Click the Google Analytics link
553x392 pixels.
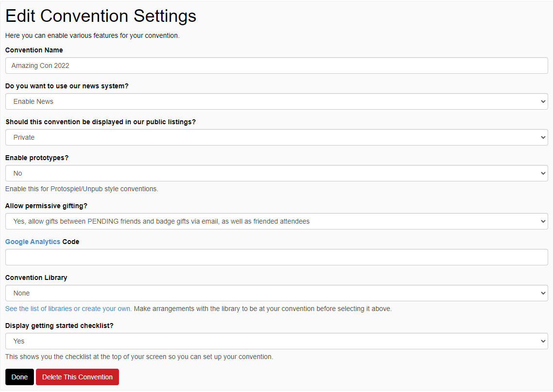pyautogui.click(x=33, y=242)
